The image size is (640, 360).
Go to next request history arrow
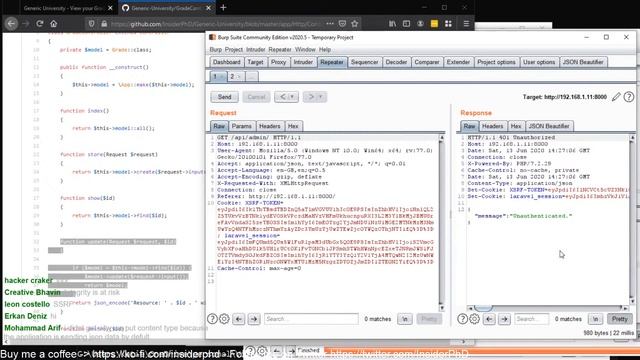pos(311,97)
